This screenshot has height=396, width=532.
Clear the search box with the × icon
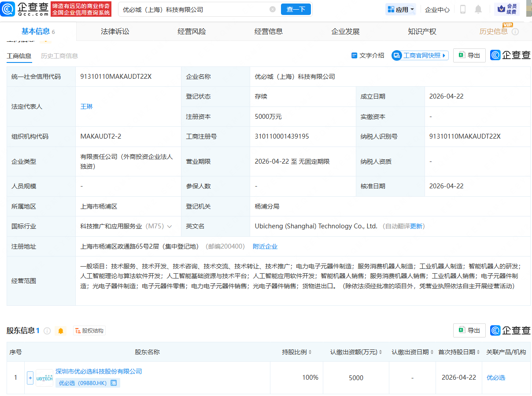pos(273,9)
